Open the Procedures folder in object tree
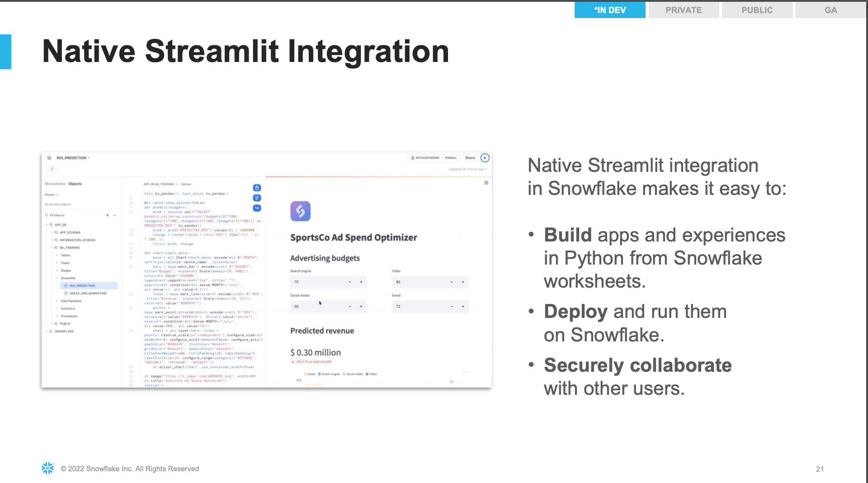868x483 pixels. pyautogui.click(x=69, y=316)
